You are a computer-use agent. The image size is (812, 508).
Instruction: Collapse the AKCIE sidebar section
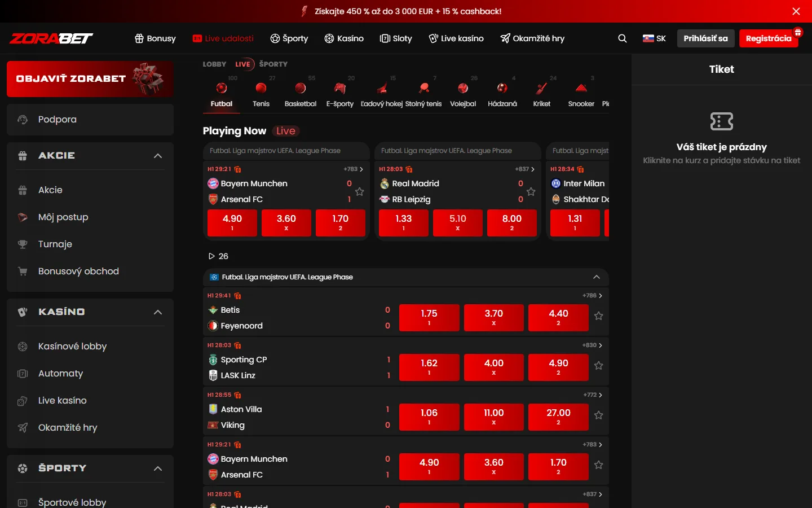(158, 156)
